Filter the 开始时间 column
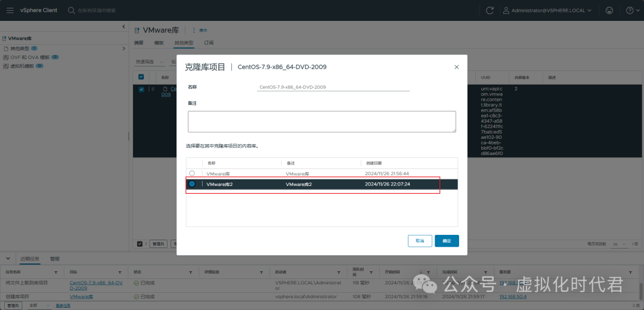 click(428, 272)
